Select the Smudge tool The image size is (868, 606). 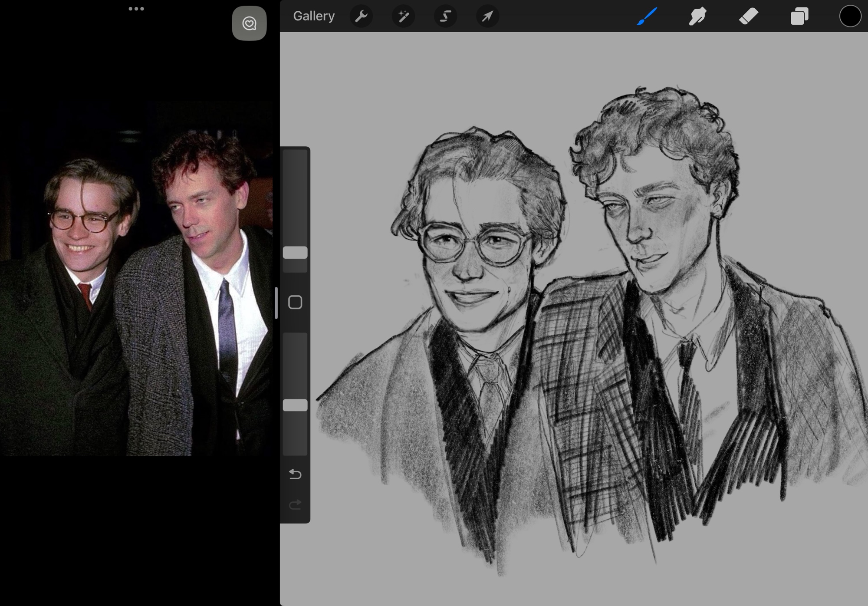click(x=697, y=16)
